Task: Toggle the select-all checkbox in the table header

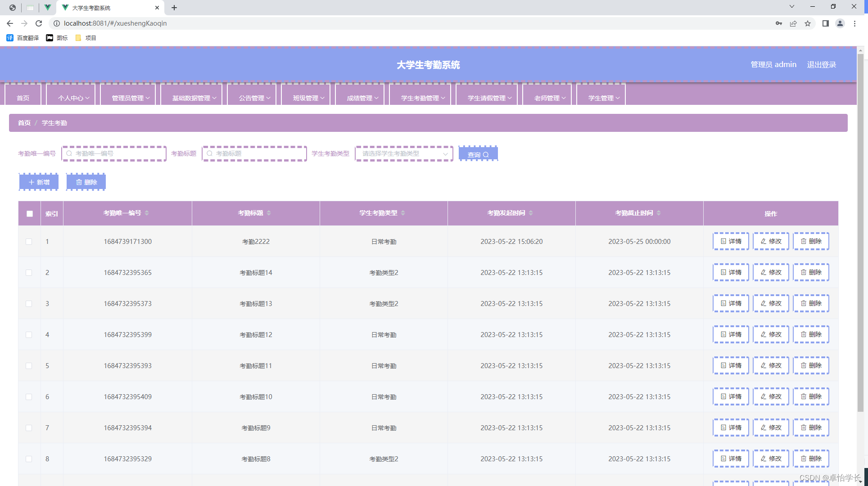Action: pyautogui.click(x=30, y=214)
